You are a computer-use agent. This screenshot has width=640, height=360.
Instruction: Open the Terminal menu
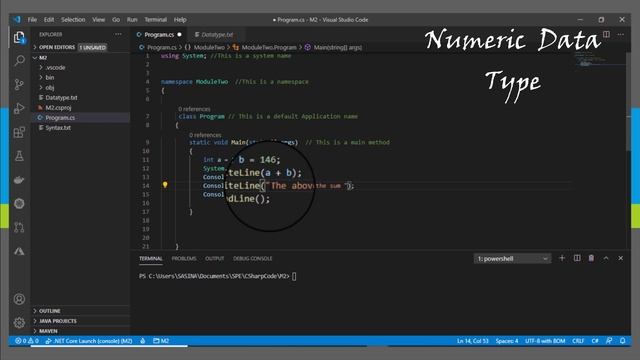click(156, 20)
